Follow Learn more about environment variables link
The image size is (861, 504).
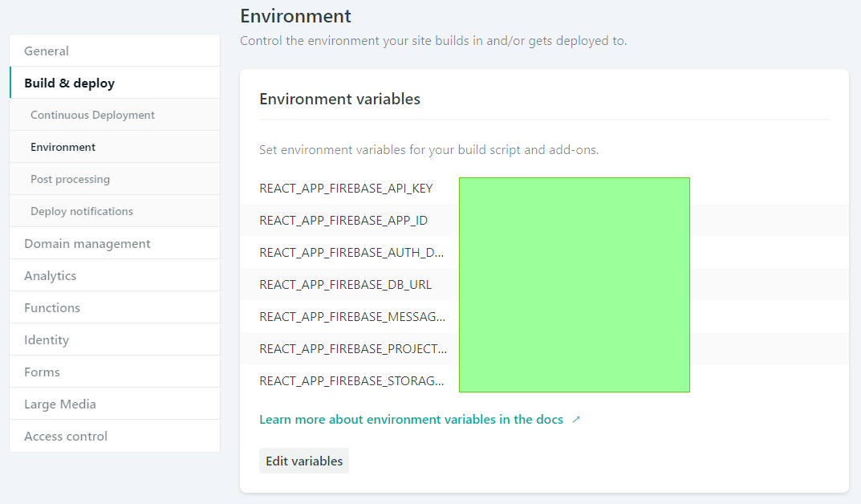[412, 420]
